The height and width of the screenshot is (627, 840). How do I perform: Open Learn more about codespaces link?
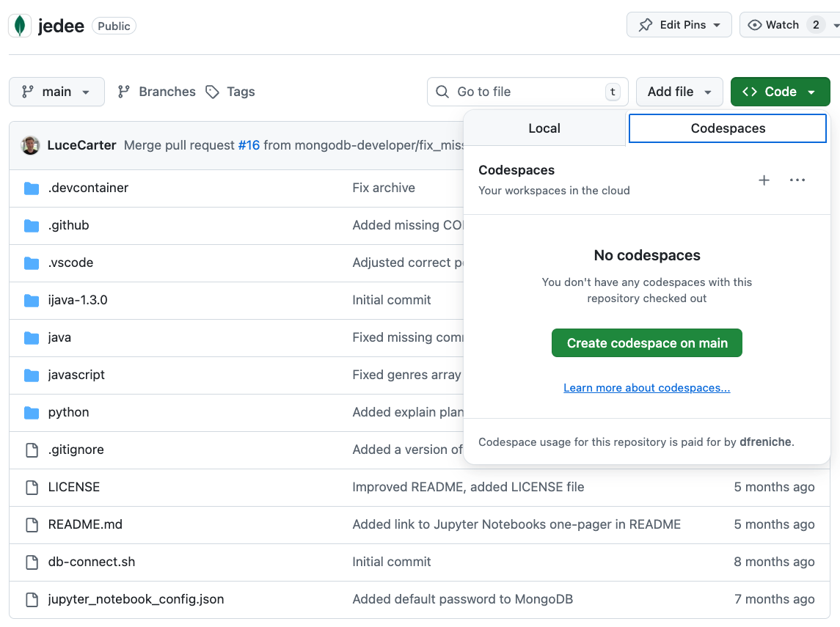[x=646, y=388]
